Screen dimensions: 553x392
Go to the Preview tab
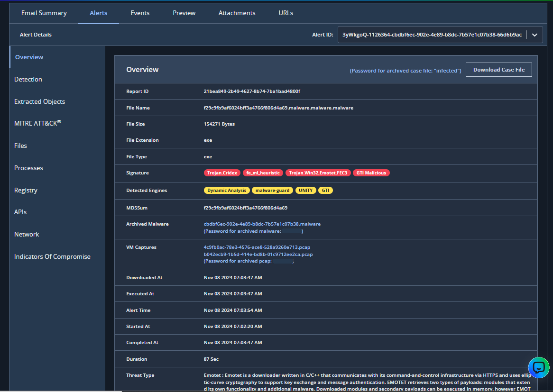point(184,13)
